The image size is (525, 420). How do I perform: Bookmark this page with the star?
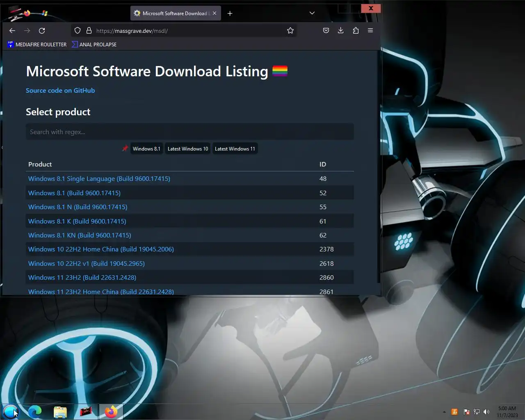[x=290, y=31]
